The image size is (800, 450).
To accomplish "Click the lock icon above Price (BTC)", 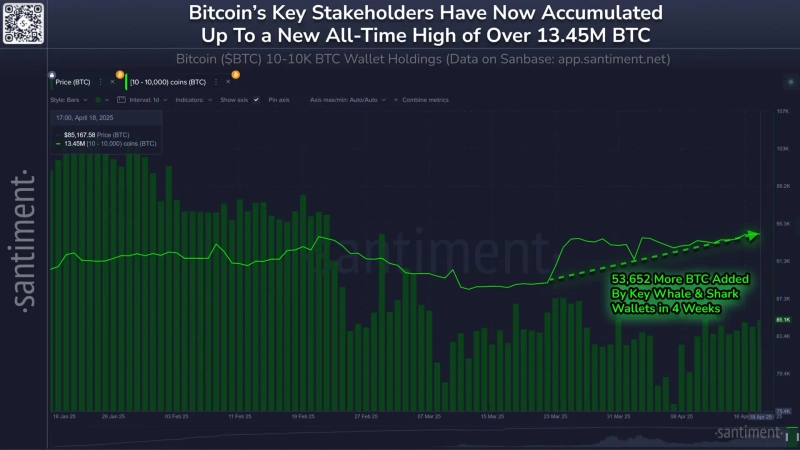I will point(52,74).
